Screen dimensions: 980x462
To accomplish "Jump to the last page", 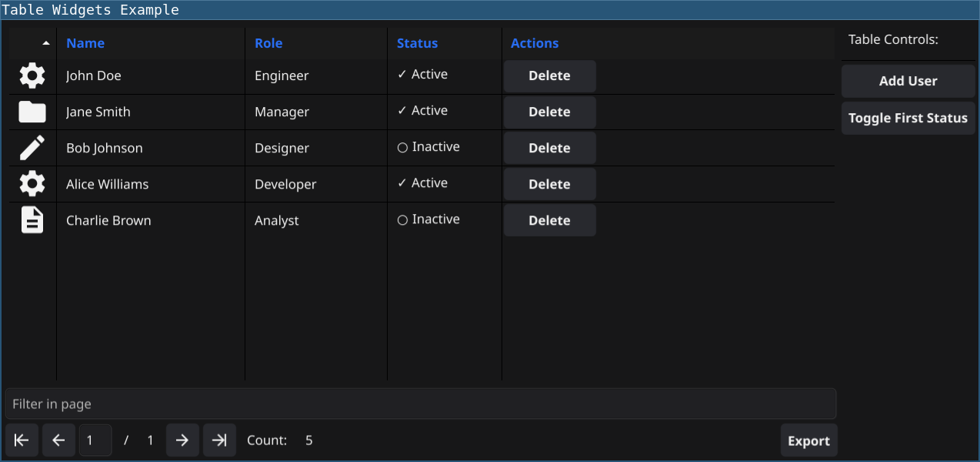I will pos(219,440).
